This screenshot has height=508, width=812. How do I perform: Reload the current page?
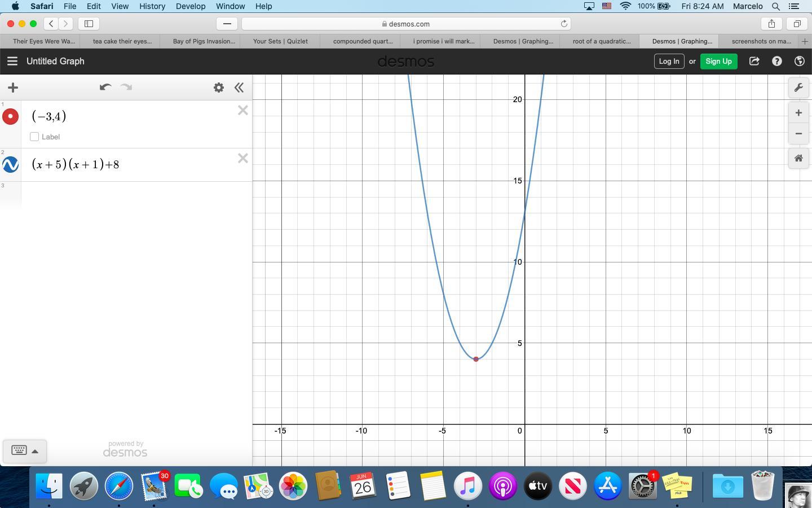[x=563, y=24]
